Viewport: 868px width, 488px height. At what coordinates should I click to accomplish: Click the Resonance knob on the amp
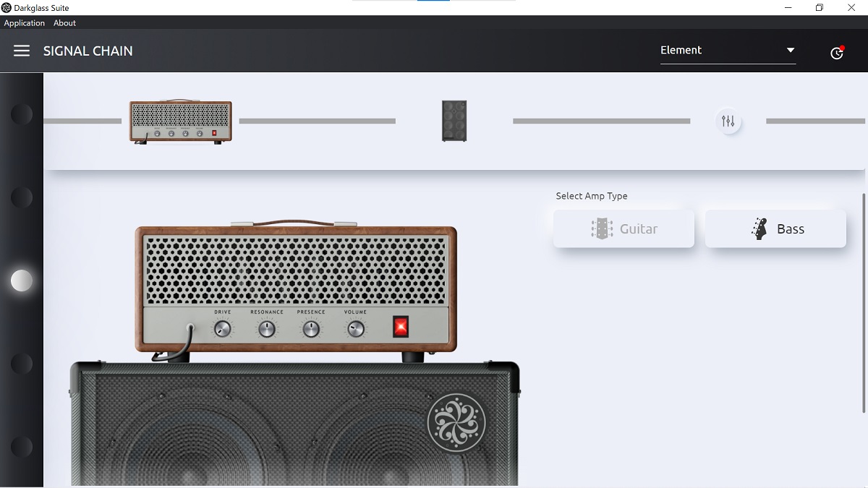click(267, 329)
